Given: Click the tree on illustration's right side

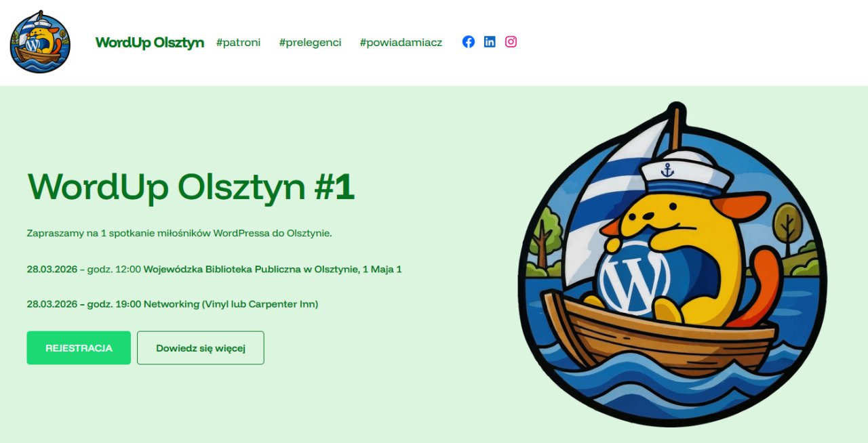Looking at the screenshot, I should tap(787, 224).
